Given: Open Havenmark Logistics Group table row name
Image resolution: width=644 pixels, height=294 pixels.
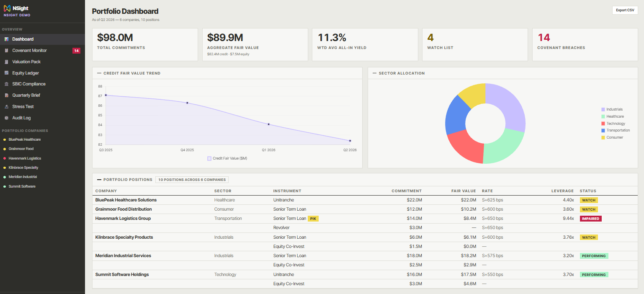Looking at the screenshot, I should pos(123,219).
